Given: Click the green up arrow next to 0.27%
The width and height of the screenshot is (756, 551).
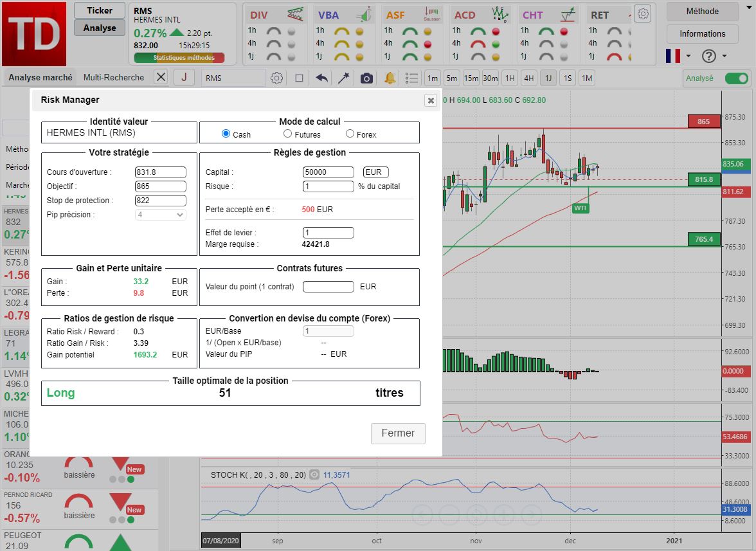Looking at the screenshot, I should pyautogui.click(x=177, y=33).
